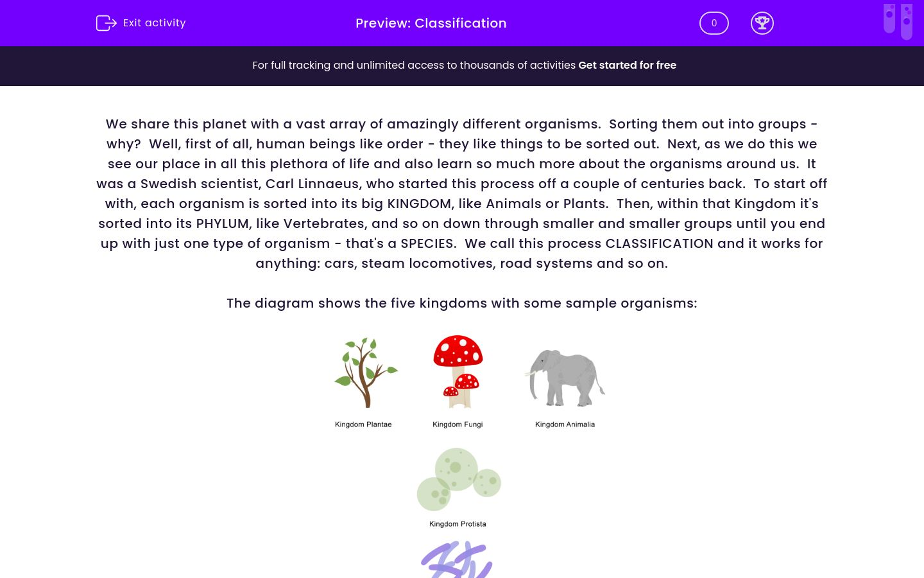This screenshot has height=578, width=924.
Task: Click the Kingdom Plantae label text
Action: [363, 424]
